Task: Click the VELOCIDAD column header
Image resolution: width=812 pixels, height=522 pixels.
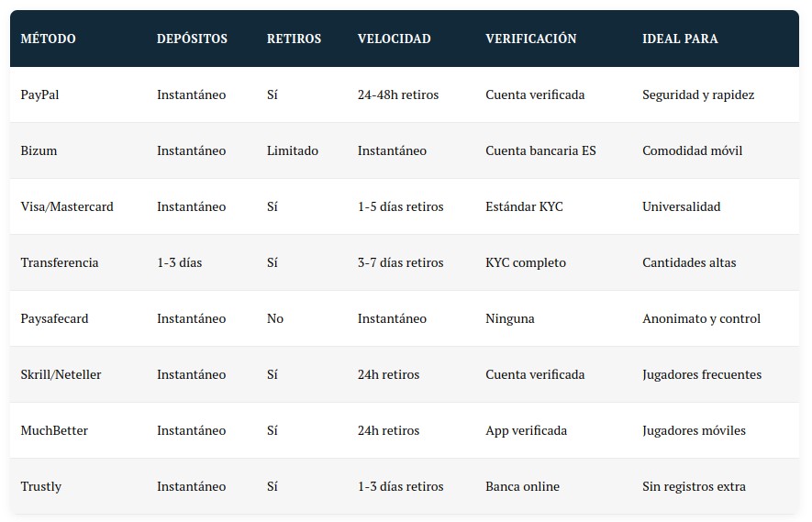Action: click(394, 39)
